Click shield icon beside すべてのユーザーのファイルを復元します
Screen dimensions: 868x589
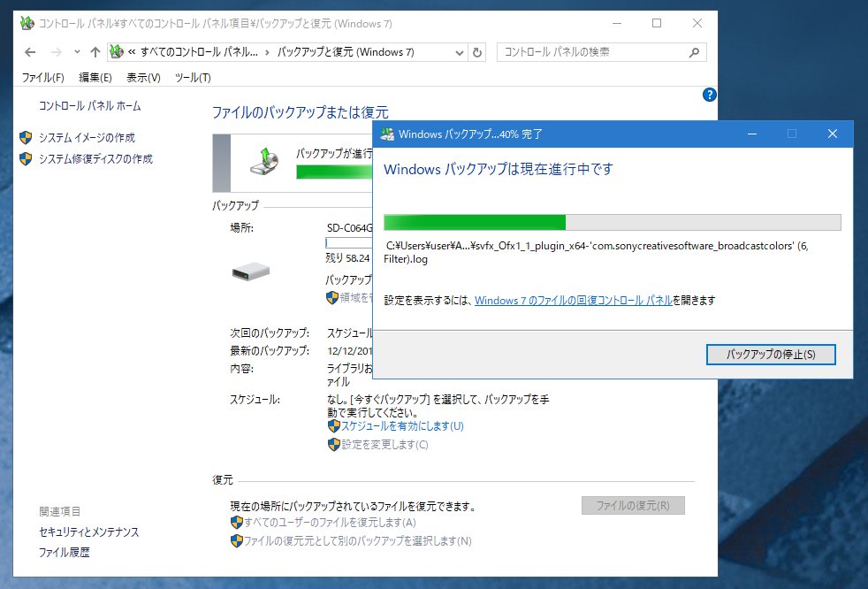click(236, 523)
